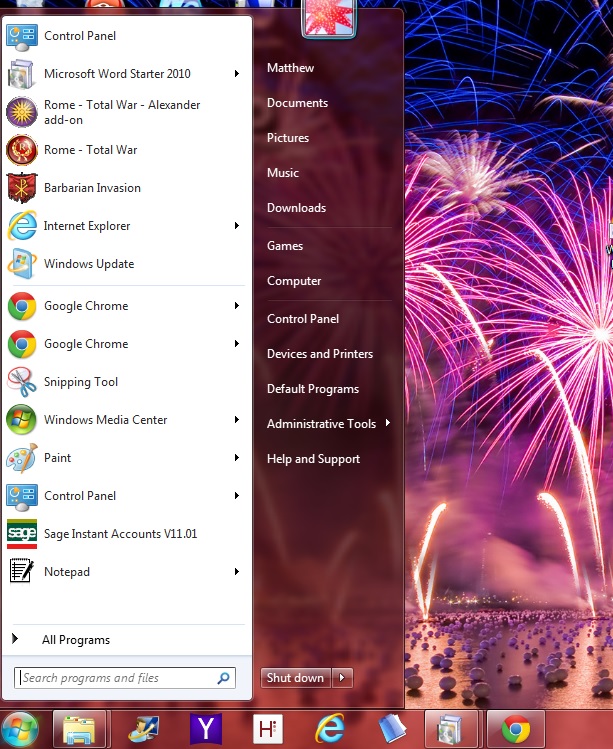613x749 pixels.
Task: Expand the Administrative Tools submenu arrow
Action: [387, 424]
